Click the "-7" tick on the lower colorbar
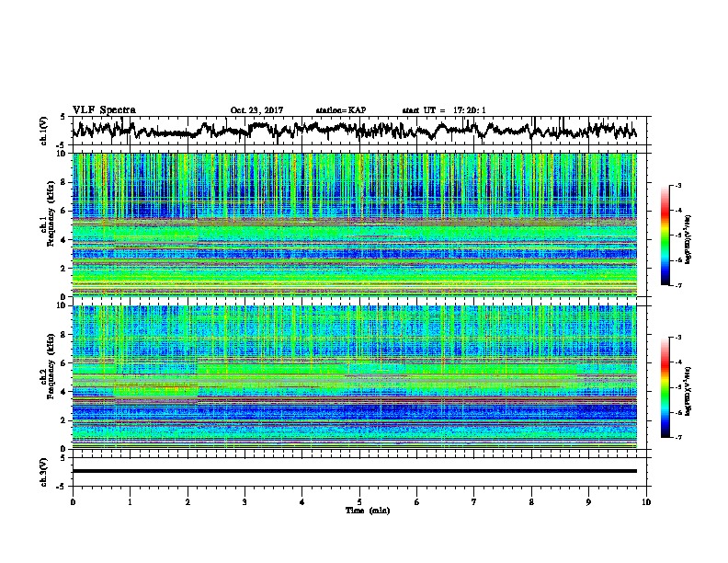 [x=677, y=438]
